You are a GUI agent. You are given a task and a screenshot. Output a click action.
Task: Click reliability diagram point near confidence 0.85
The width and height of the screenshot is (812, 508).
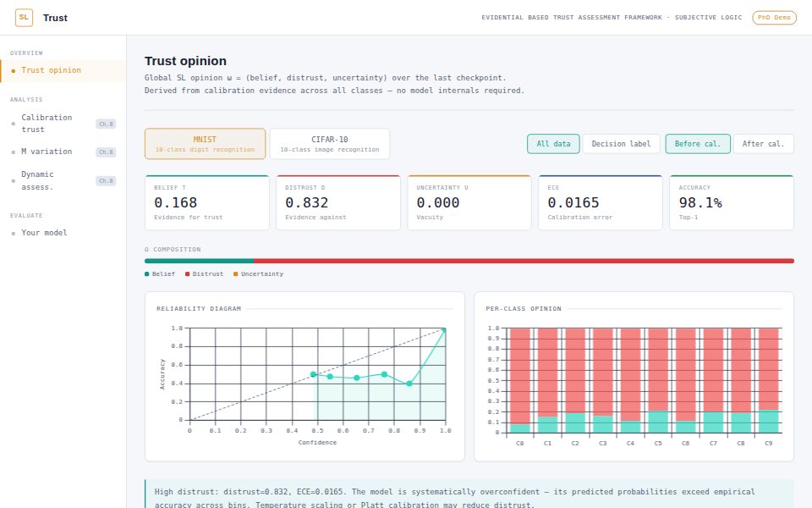pos(409,384)
